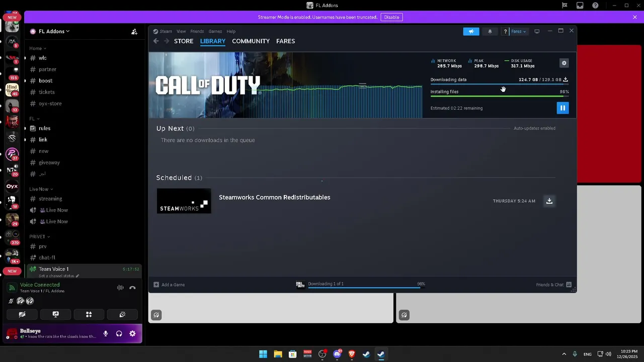Viewport: 644px width, 362px height.
Task: Open Discord user settings gear
Action: coord(132,333)
